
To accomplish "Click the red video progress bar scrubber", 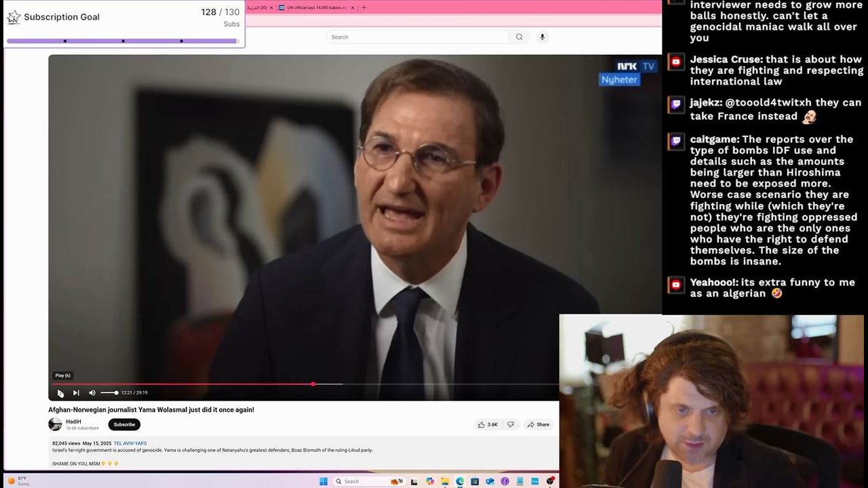I will coord(313,384).
